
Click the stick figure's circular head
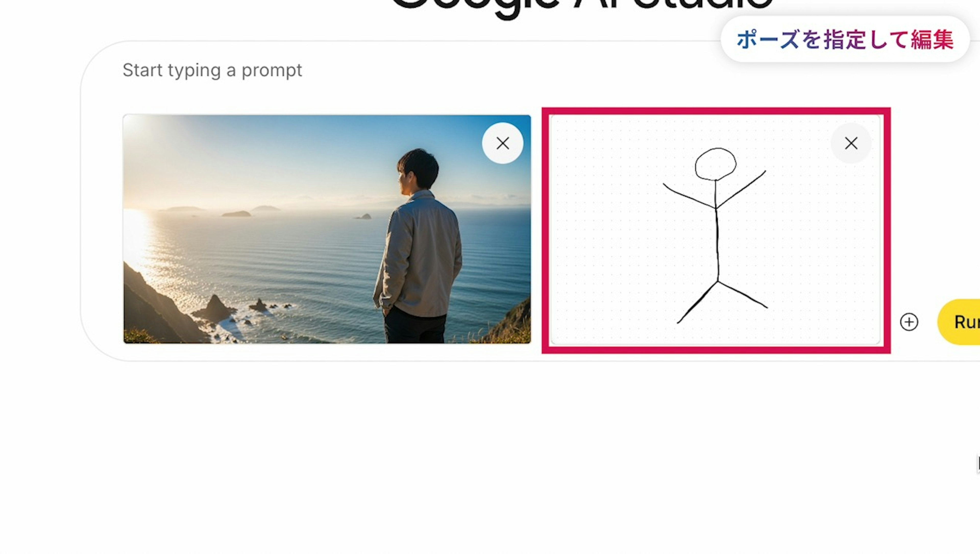[x=715, y=164]
